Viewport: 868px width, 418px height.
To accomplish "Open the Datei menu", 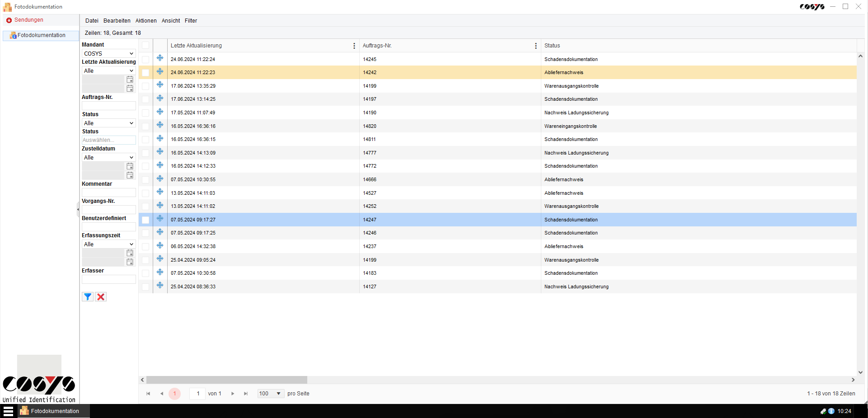I will tap(92, 21).
